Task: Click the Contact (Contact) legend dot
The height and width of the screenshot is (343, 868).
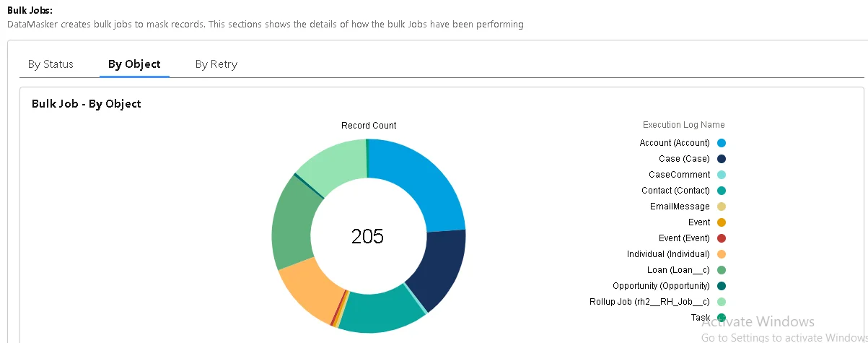Action: [721, 191]
